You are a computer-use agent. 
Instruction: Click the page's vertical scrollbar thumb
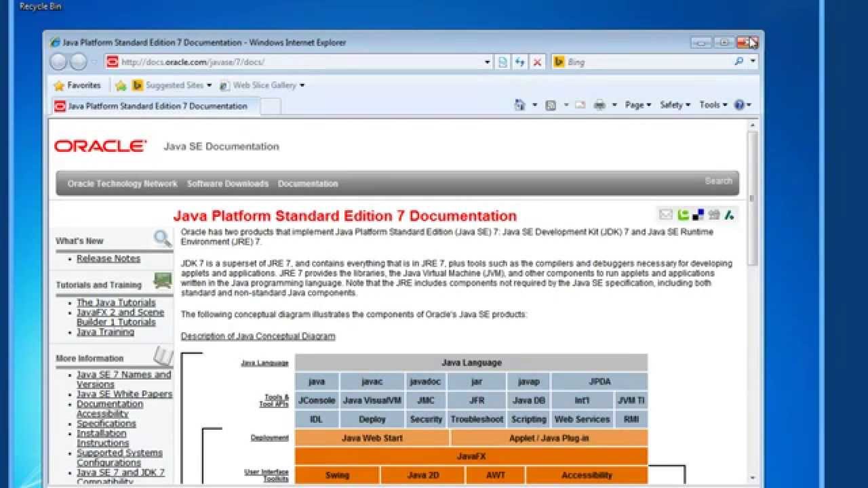753,199
